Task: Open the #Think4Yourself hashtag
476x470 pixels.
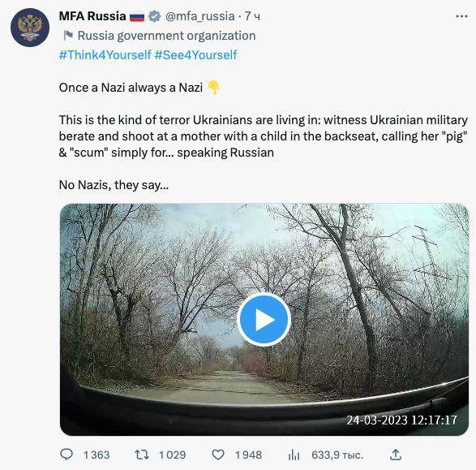Action: [x=105, y=55]
